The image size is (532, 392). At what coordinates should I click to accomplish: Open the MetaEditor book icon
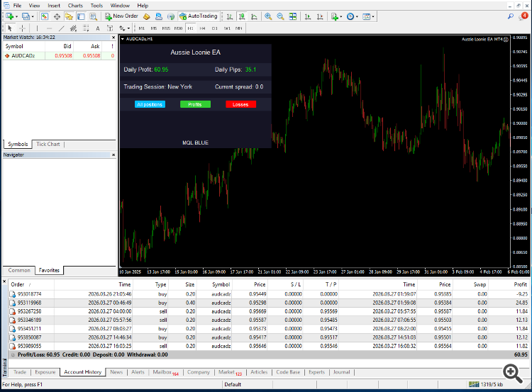[x=147, y=16]
